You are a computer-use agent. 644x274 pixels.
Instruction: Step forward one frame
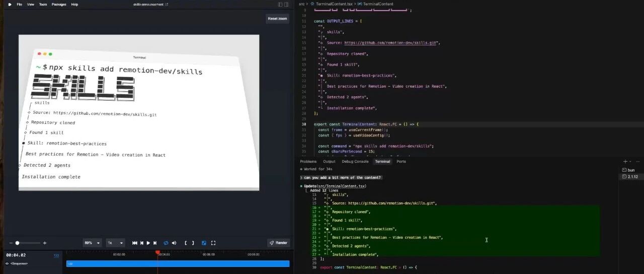(155, 243)
